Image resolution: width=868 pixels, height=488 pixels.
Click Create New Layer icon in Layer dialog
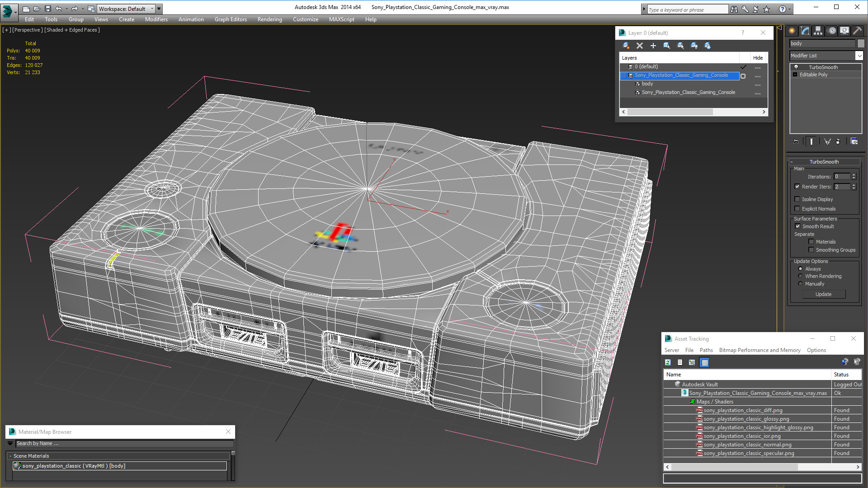tap(626, 46)
